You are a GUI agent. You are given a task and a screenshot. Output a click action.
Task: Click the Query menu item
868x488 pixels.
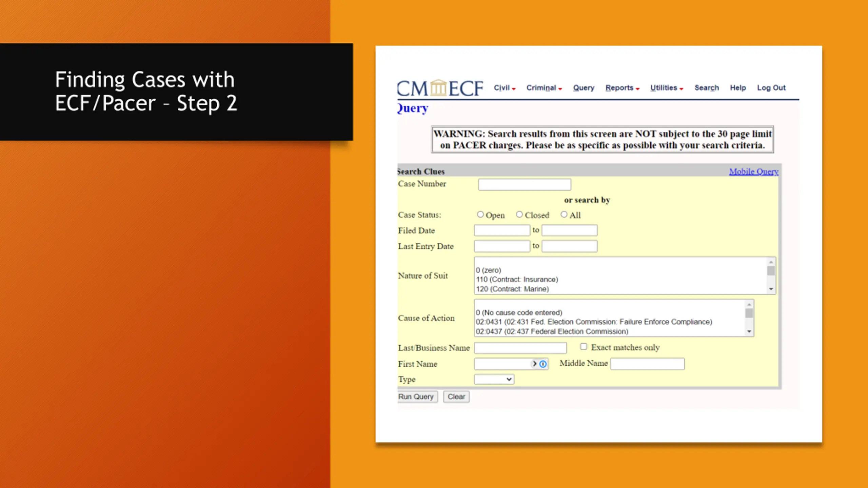(x=584, y=88)
